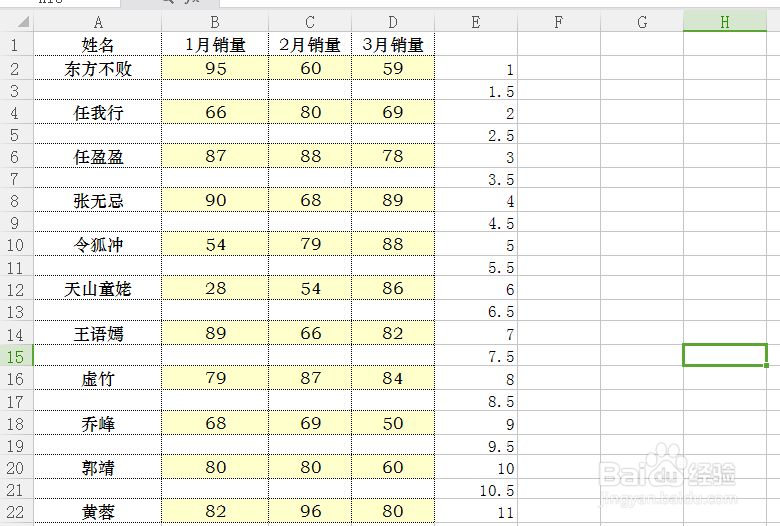Click column E cell showing 9.5
780x526 pixels.
[476, 445]
